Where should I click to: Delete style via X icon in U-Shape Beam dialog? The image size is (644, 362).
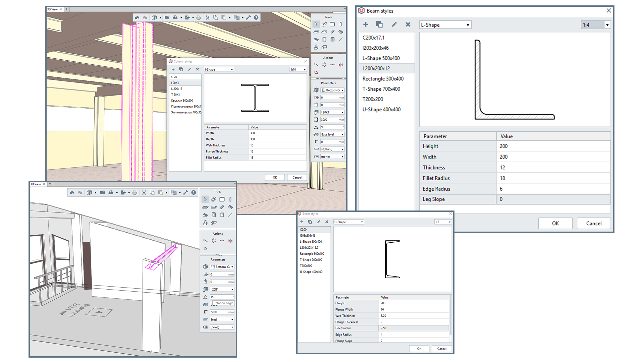point(327,222)
